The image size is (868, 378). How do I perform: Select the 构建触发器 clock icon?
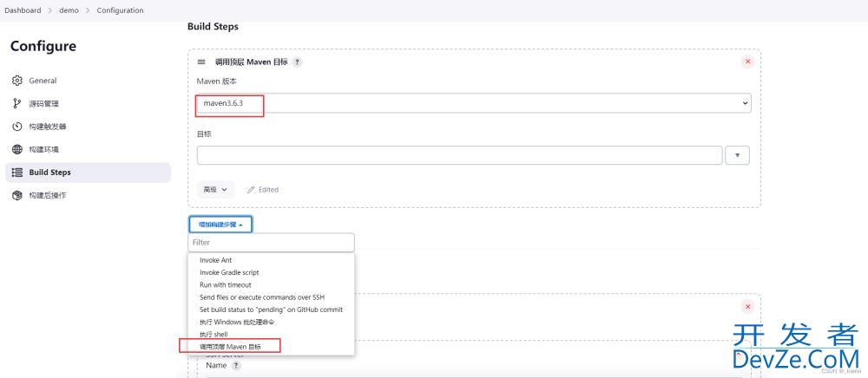pyautogui.click(x=16, y=127)
